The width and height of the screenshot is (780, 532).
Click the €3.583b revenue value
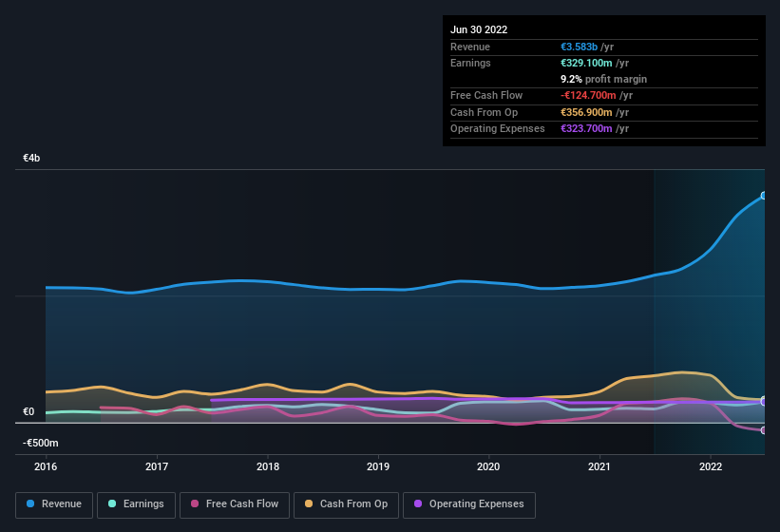tap(579, 47)
